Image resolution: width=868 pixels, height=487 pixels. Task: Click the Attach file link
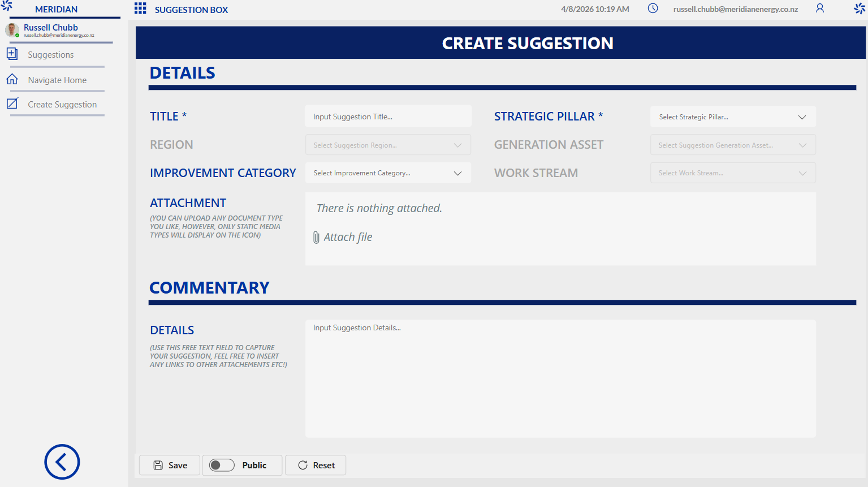(348, 237)
